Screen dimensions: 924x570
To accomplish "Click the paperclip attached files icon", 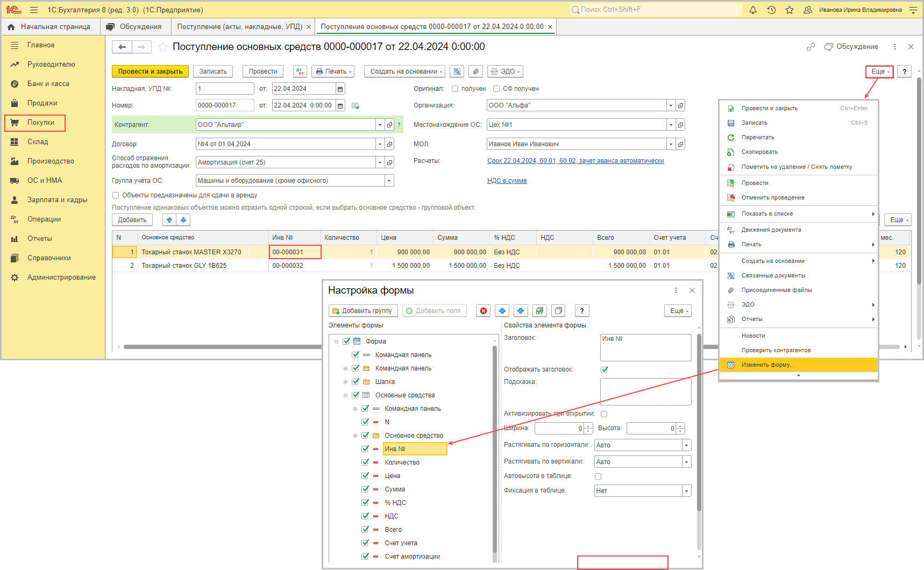I will tap(475, 72).
